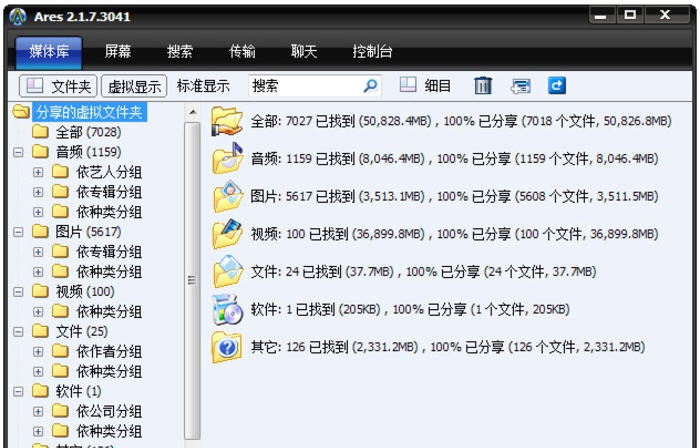Click the trash bin delete icon
This screenshot has width=700, height=448.
click(483, 85)
